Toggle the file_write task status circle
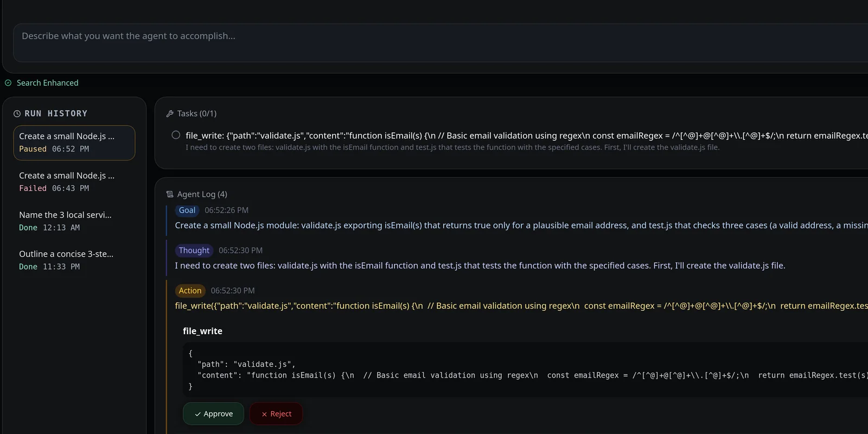The height and width of the screenshot is (434, 868). tap(176, 135)
